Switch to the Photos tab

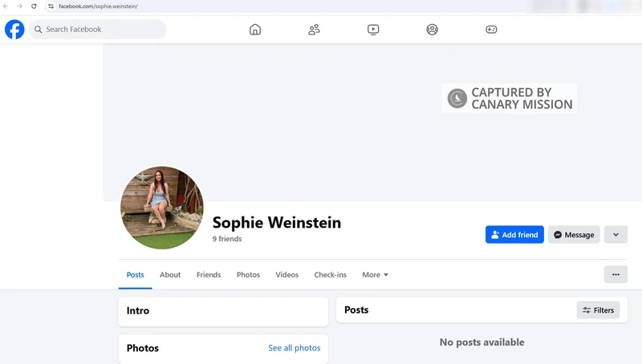pyautogui.click(x=248, y=275)
